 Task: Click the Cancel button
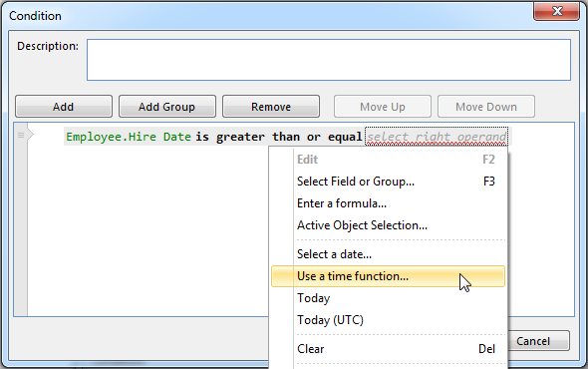click(x=538, y=341)
